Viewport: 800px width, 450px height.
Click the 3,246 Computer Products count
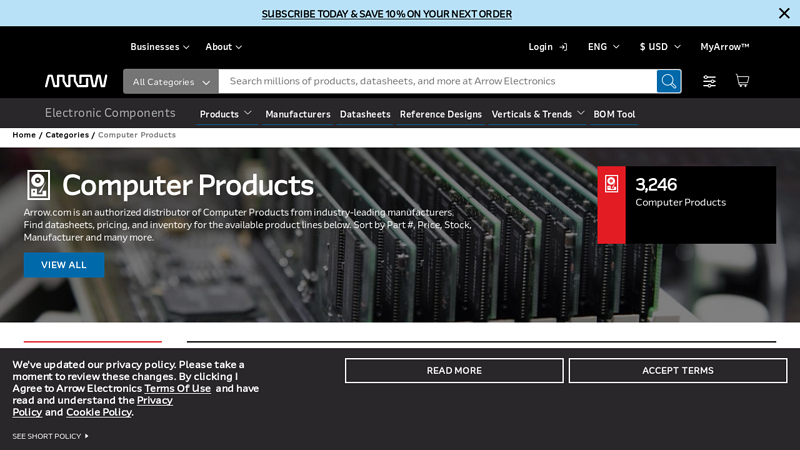(x=680, y=192)
